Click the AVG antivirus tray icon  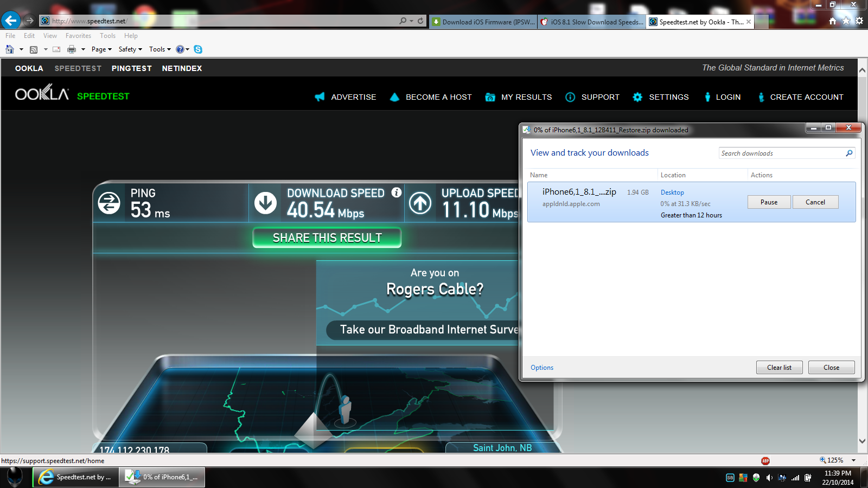tap(743, 478)
